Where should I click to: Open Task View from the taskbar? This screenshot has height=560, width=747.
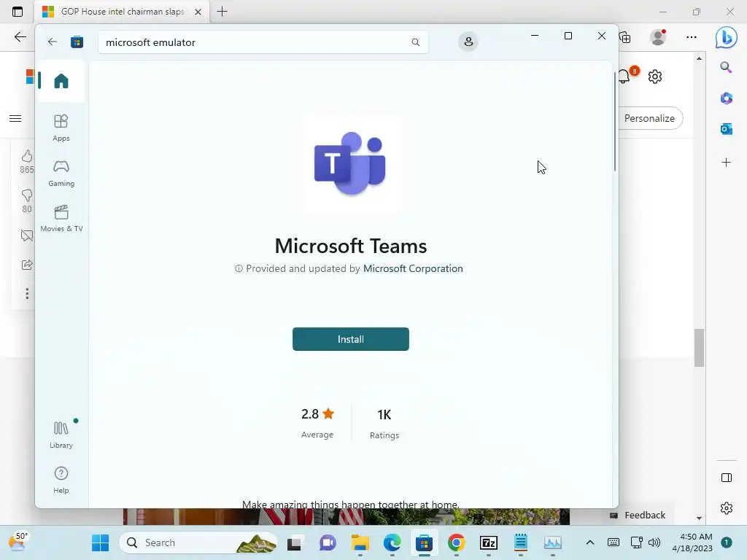click(294, 542)
